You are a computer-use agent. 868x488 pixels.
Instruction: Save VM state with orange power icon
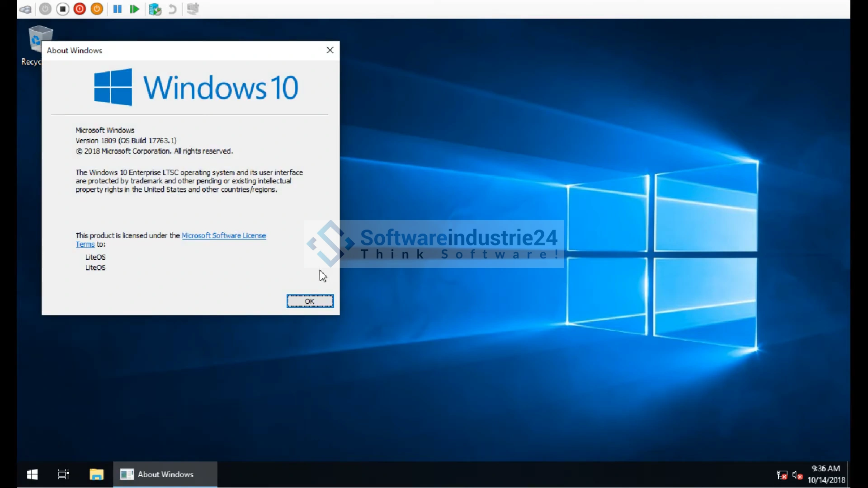[97, 9]
